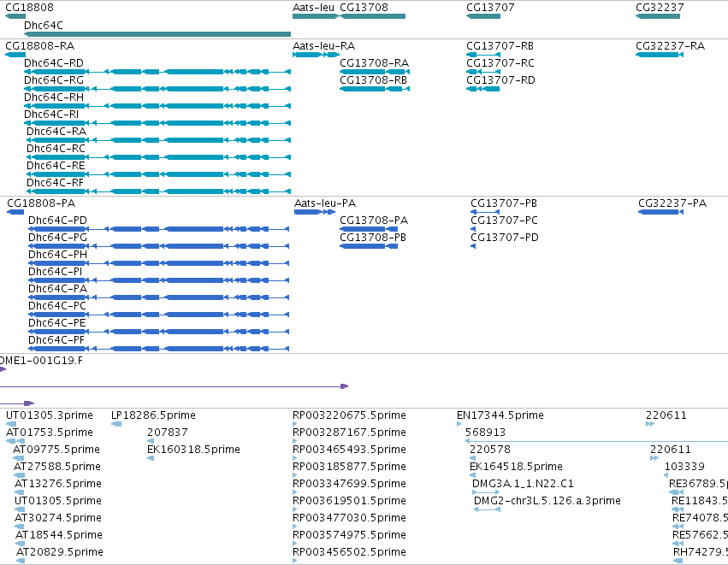The image size is (728, 565).
Task: Click the CG32237-RA transcript
Action: pyautogui.click(x=660, y=55)
